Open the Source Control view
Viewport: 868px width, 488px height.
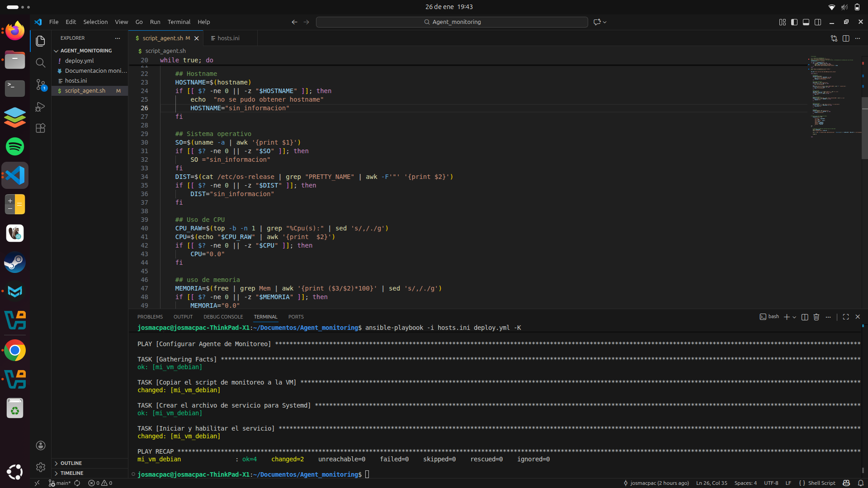(40, 84)
